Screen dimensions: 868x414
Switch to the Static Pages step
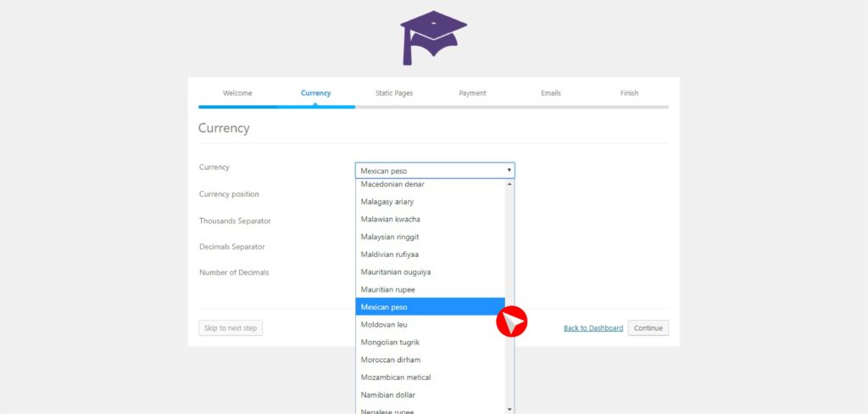[394, 93]
